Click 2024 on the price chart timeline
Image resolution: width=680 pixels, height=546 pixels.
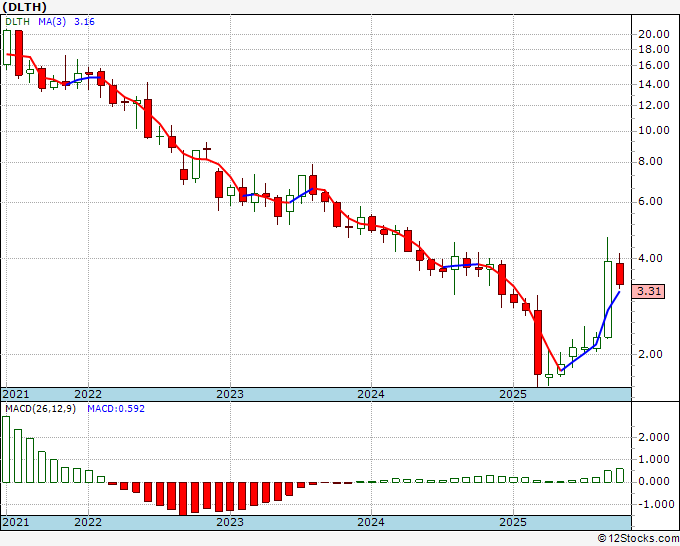(371, 394)
